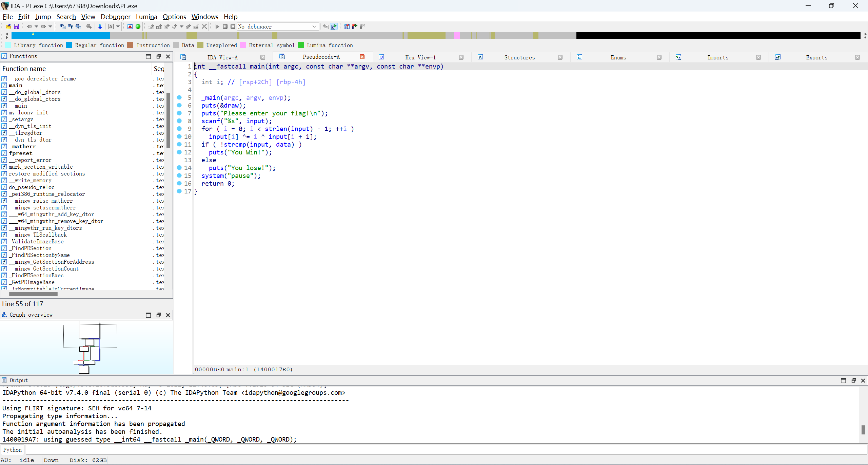
Task: Click the Undefine X toolbar icon
Action: [204, 26]
